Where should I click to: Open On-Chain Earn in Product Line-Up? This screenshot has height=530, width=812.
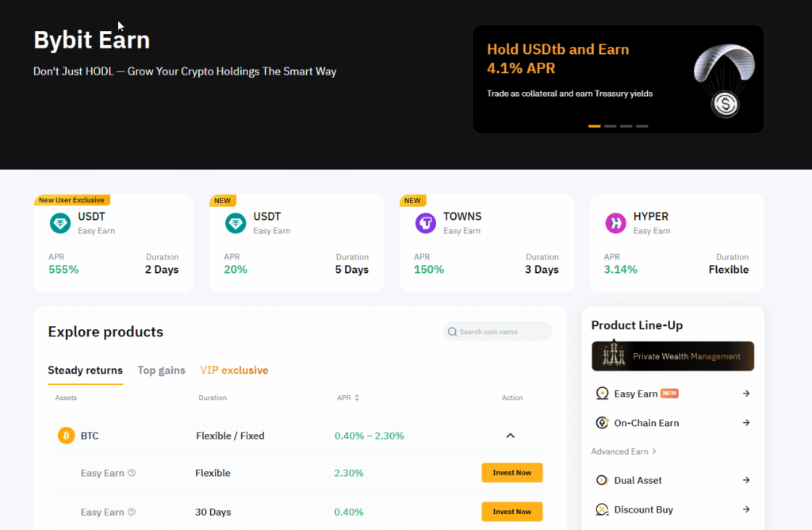(672, 423)
